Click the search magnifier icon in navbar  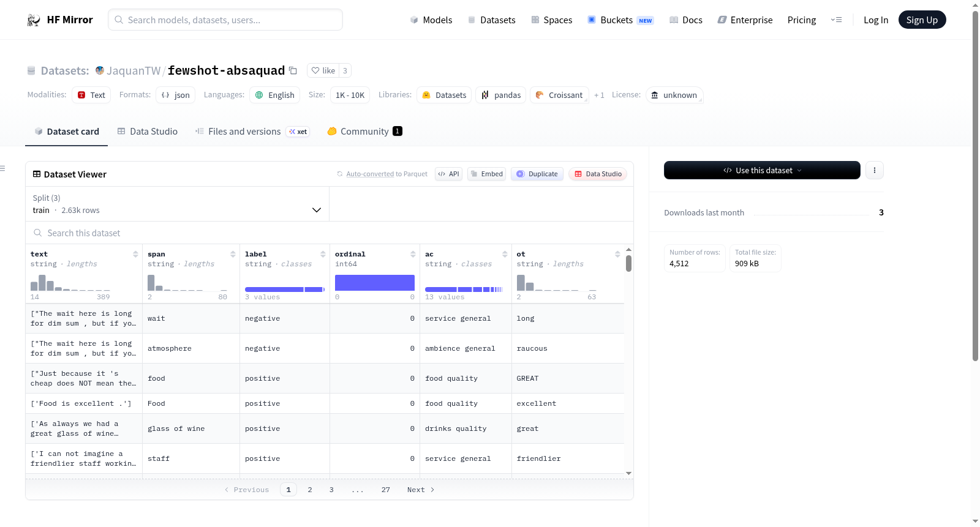[x=119, y=20]
